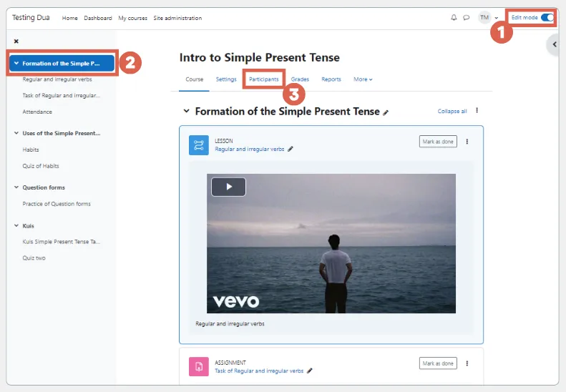Open the notifications bell icon
The width and height of the screenshot is (566, 392).
point(454,18)
